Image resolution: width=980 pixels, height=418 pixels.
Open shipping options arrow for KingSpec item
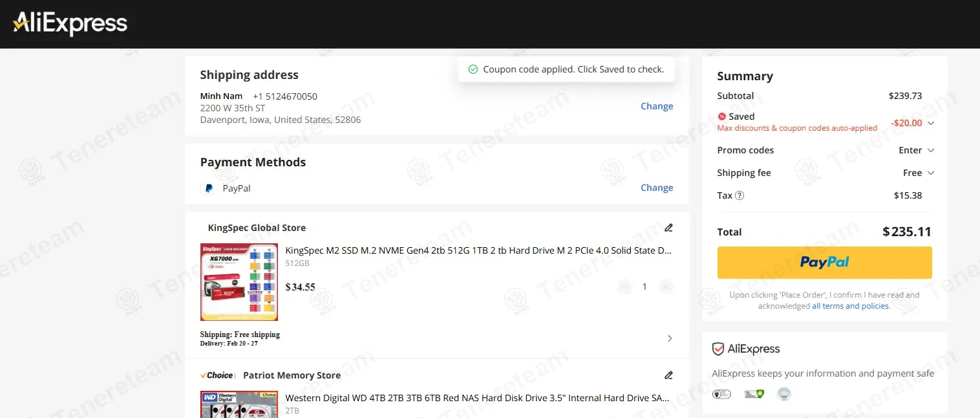coord(670,338)
